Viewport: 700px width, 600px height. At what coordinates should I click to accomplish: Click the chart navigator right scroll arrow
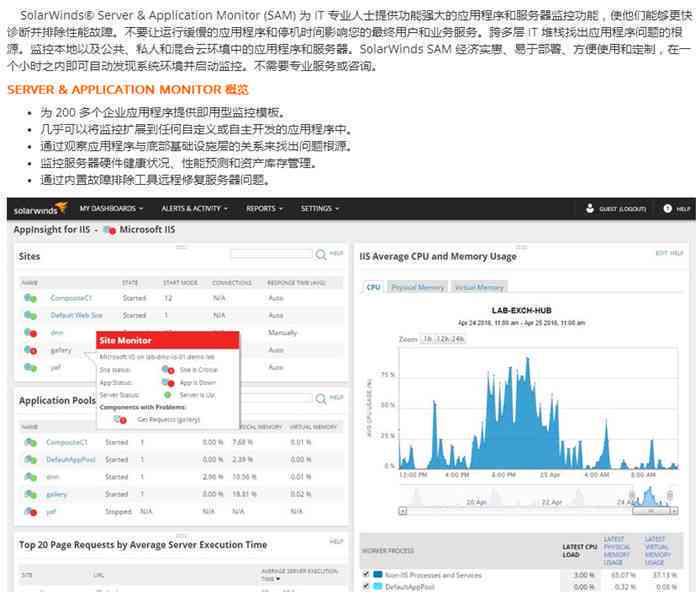[x=675, y=512]
